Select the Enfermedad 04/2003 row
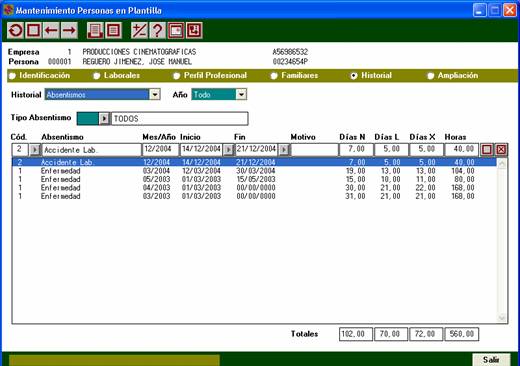 point(254,188)
